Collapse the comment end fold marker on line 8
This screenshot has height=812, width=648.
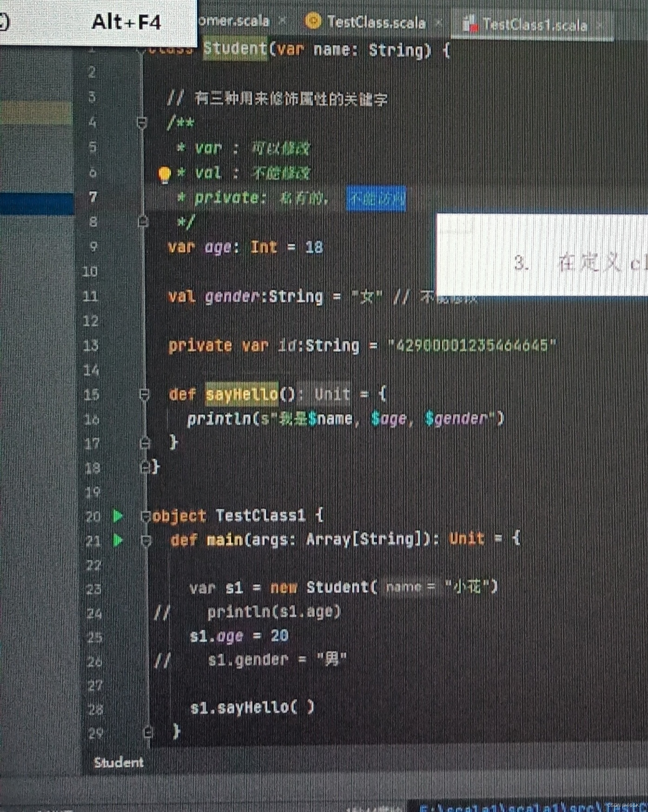(143, 221)
